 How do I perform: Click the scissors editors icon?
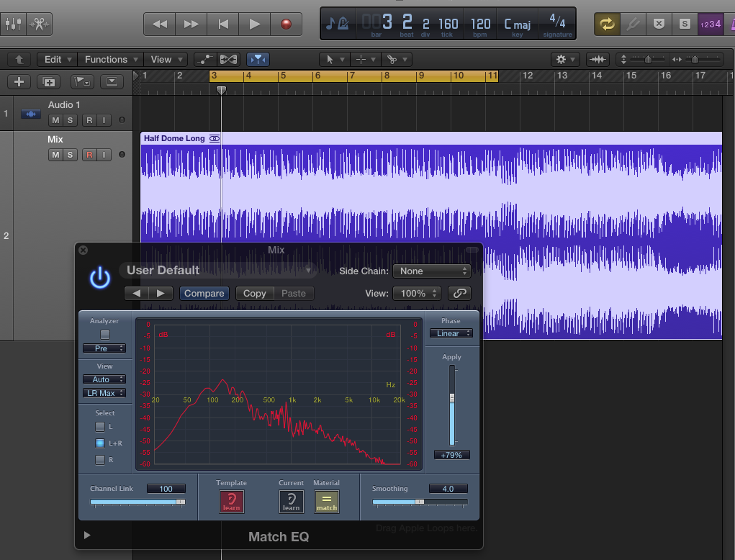coord(39,24)
